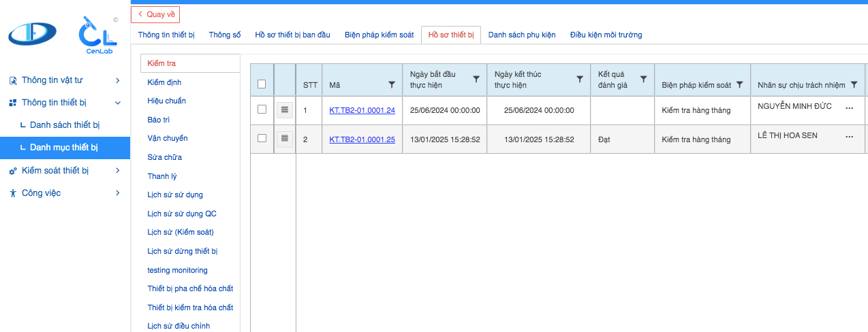Check the box for row KT.TB2-01.0001.24
868x332 pixels.
click(x=262, y=110)
